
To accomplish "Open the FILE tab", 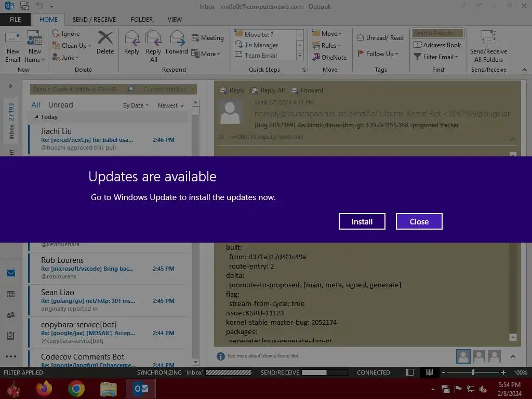I will coord(15,19).
